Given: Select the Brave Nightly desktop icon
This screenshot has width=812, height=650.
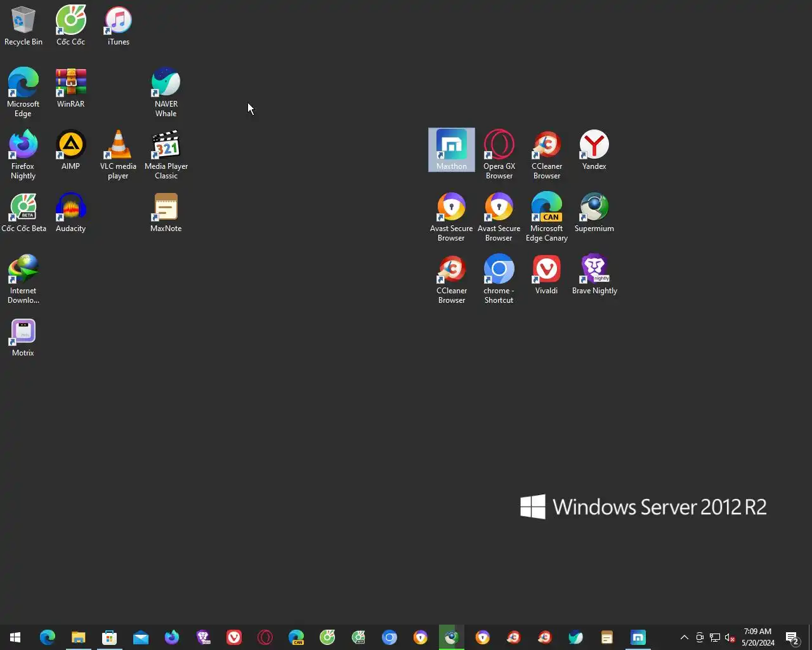Looking at the screenshot, I should 594,275.
